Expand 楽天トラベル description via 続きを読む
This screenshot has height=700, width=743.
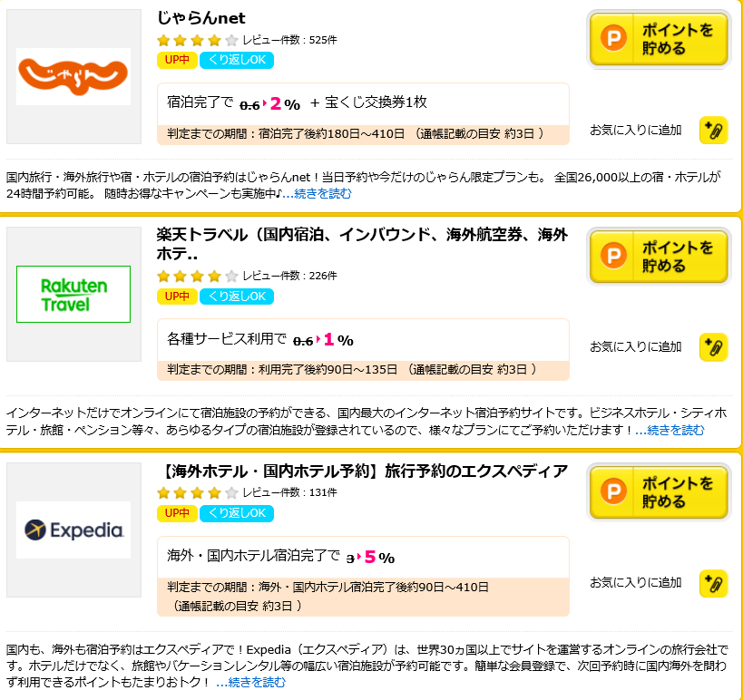670,430
